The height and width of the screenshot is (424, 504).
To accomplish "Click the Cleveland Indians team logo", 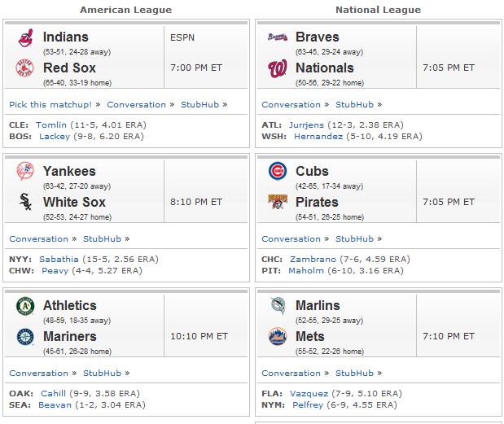I will click(25, 38).
